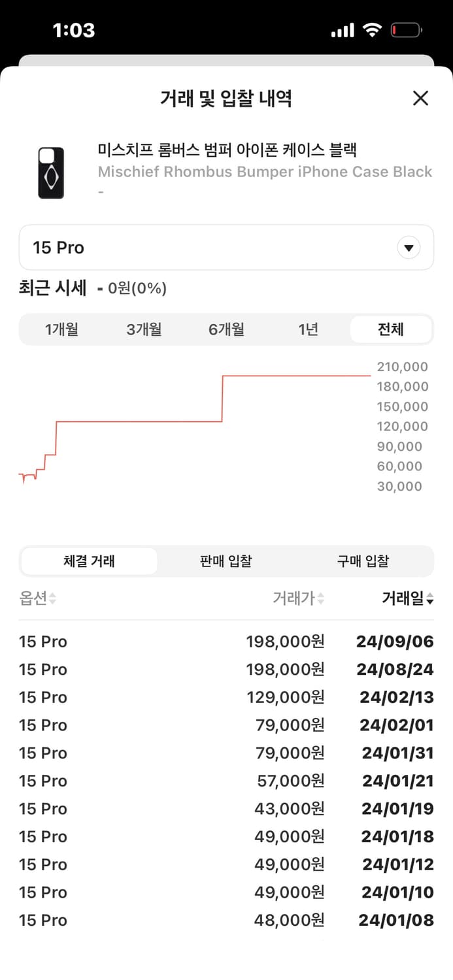Tap the battery indicator in the status bar
Image resolution: width=453 pixels, height=980 pixels.
click(407, 29)
